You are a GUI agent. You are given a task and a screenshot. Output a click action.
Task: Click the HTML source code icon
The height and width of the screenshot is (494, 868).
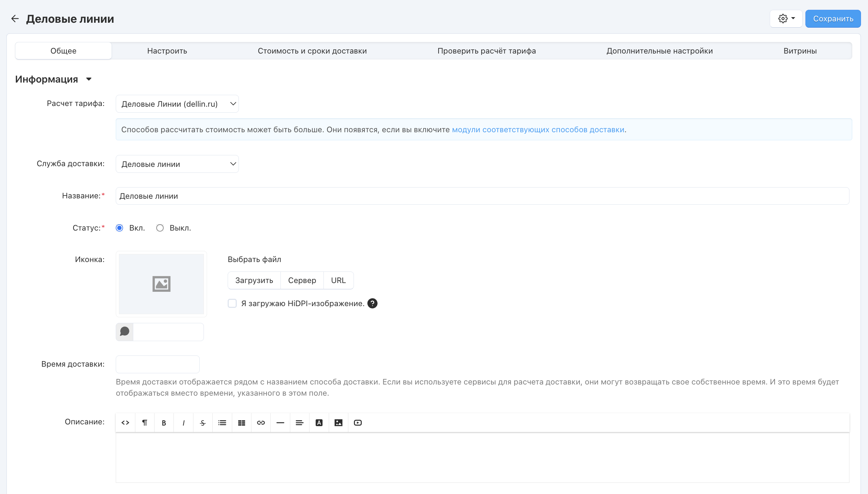pos(125,423)
